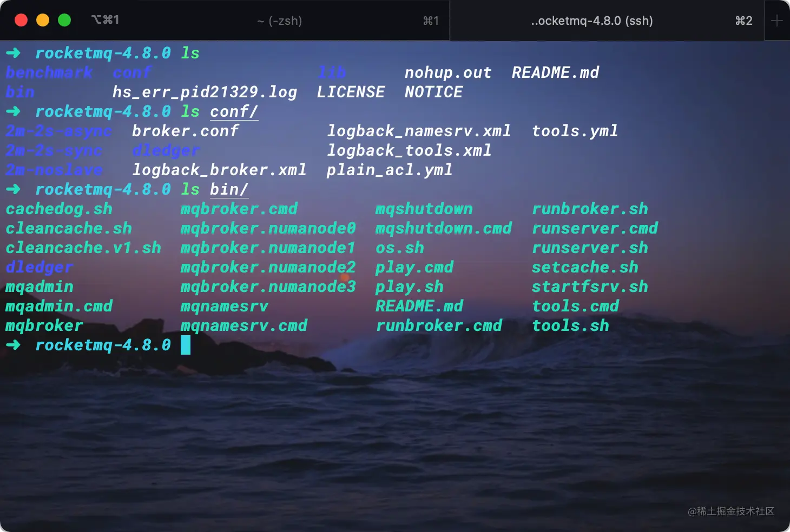Select the mqbroker script name
Screen dimensions: 790x532
tap(44, 325)
